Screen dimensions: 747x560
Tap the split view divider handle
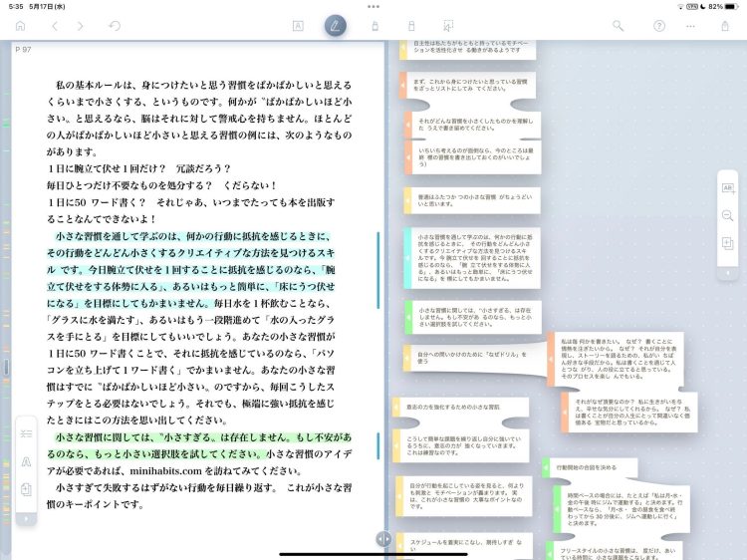[383, 539]
